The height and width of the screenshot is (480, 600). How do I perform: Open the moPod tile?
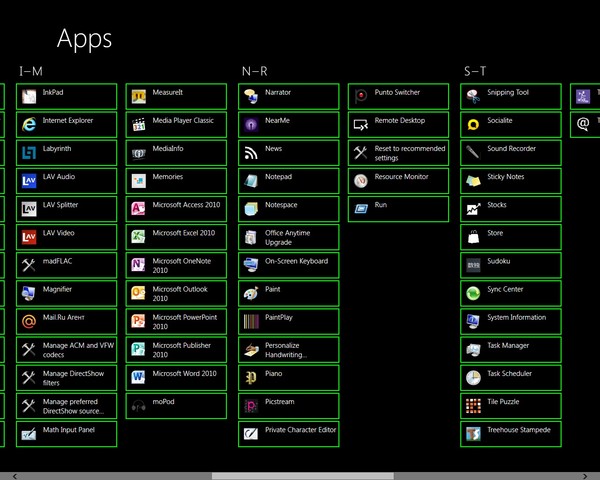[176, 406]
